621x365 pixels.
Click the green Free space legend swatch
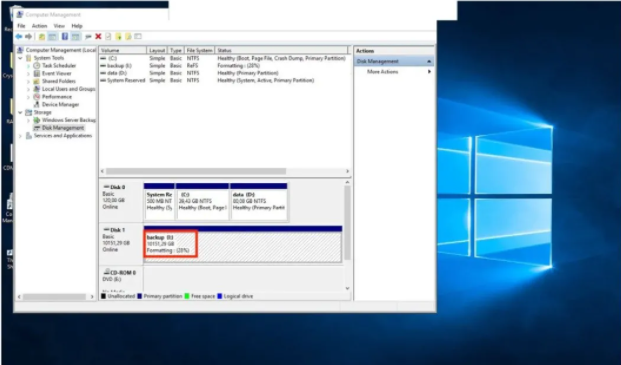[187, 296]
